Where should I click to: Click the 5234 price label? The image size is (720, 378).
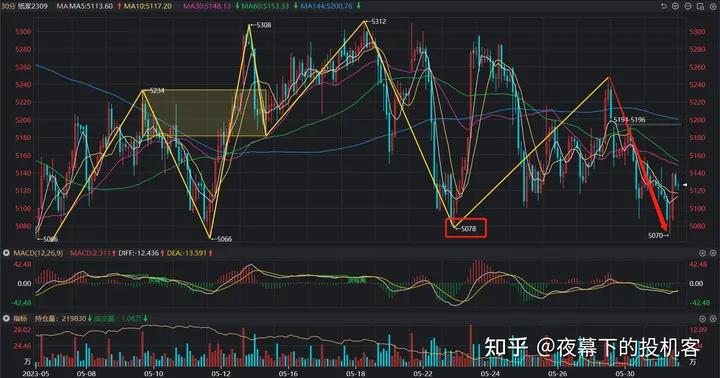click(157, 91)
